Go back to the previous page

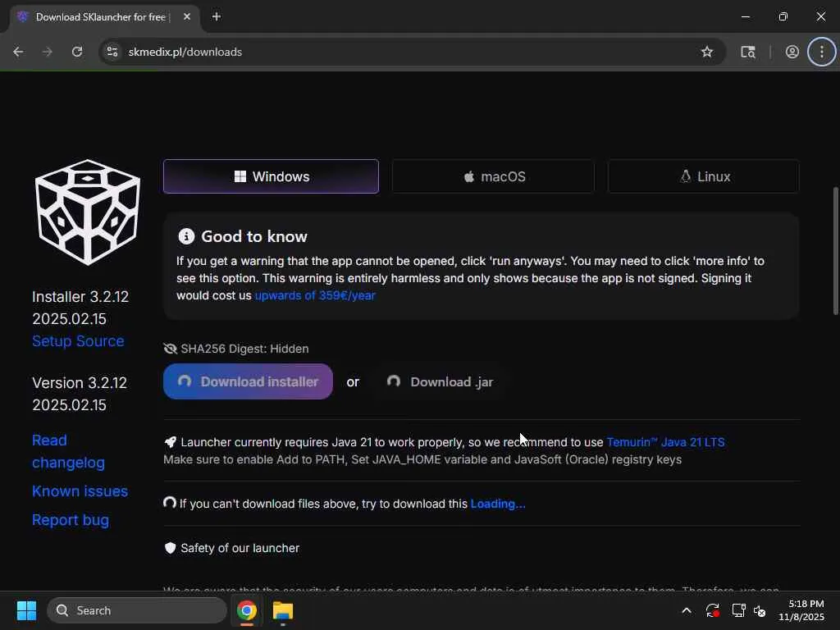click(18, 52)
